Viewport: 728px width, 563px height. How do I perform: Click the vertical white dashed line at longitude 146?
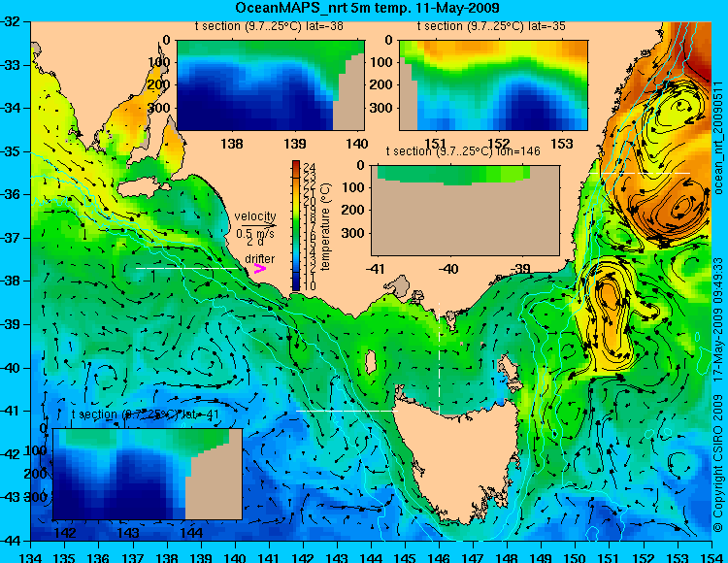pyautogui.click(x=439, y=358)
